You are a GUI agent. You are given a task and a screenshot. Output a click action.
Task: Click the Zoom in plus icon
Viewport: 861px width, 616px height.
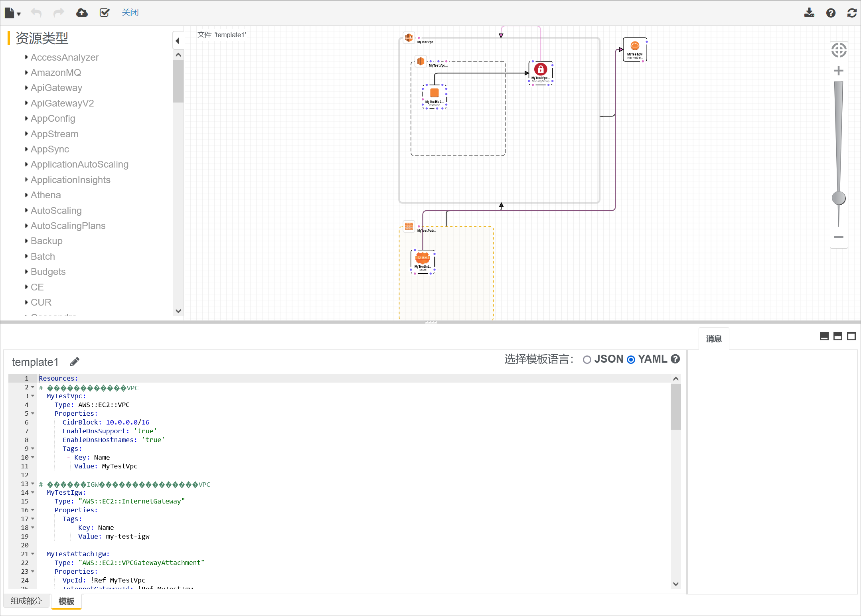[839, 71]
